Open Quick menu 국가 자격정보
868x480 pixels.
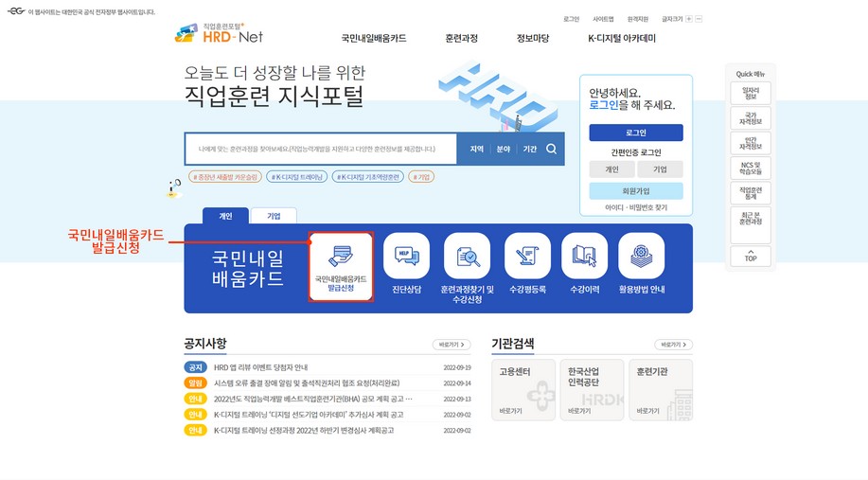pyautogui.click(x=751, y=118)
